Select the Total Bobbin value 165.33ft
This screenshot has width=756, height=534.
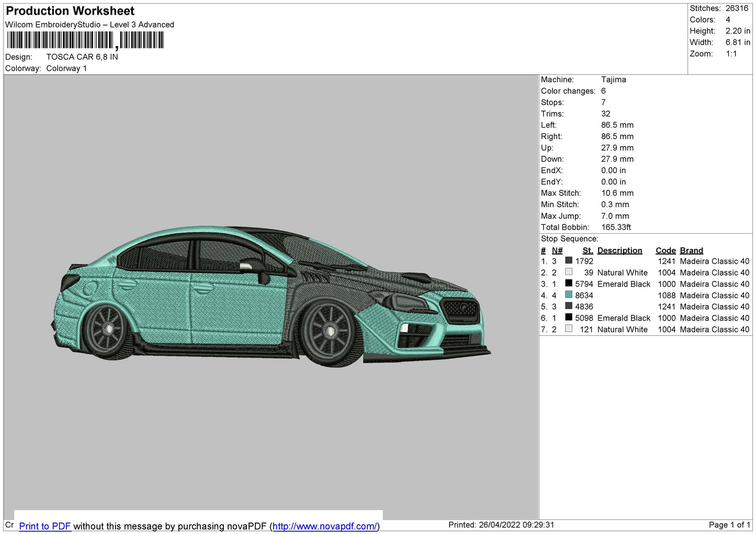[x=616, y=227]
